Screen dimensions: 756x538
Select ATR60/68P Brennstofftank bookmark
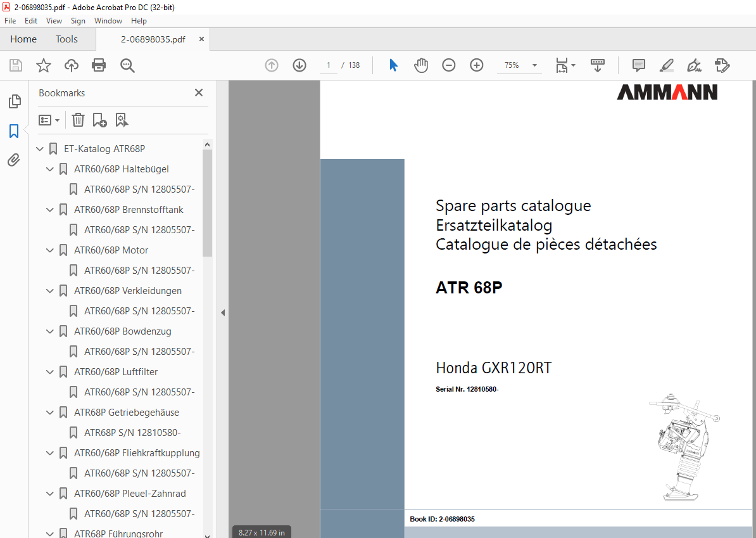tap(129, 209)
